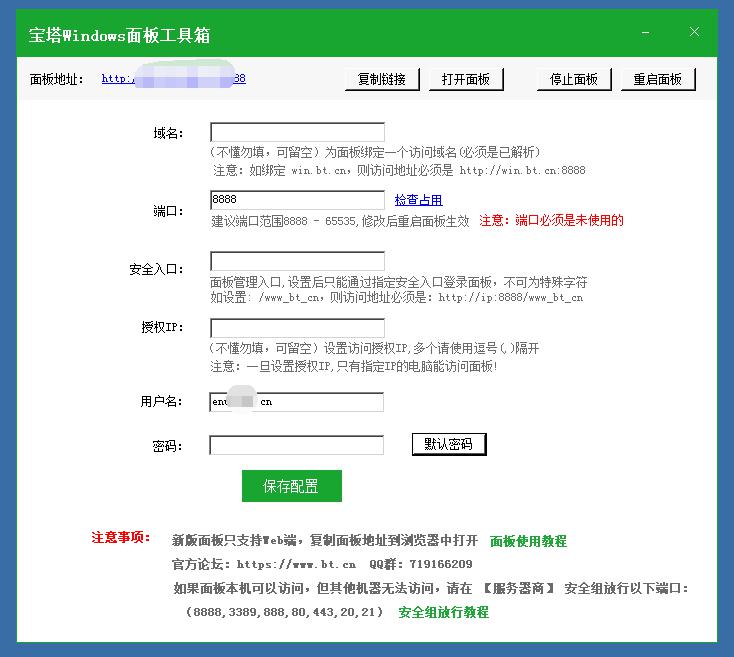Stop the panel with 停止面板
The width and height of the screenshot is (734, 657).
(573, 79)
